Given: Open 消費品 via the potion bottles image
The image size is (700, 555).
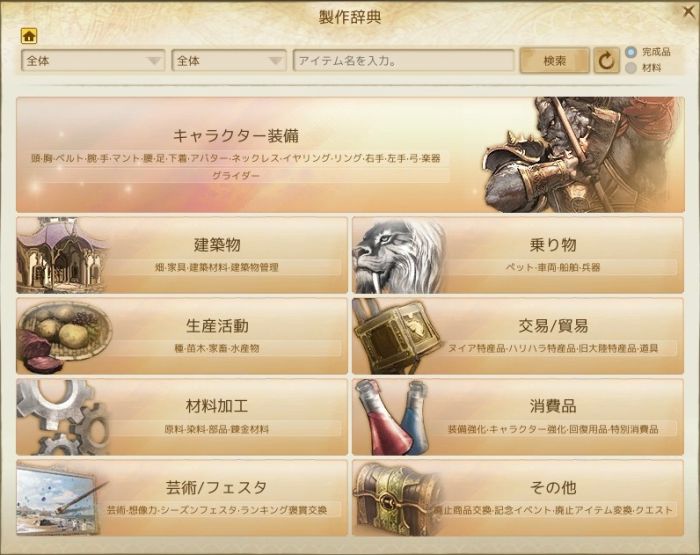Looking at the screenshot, I should [x=393, y=417].
